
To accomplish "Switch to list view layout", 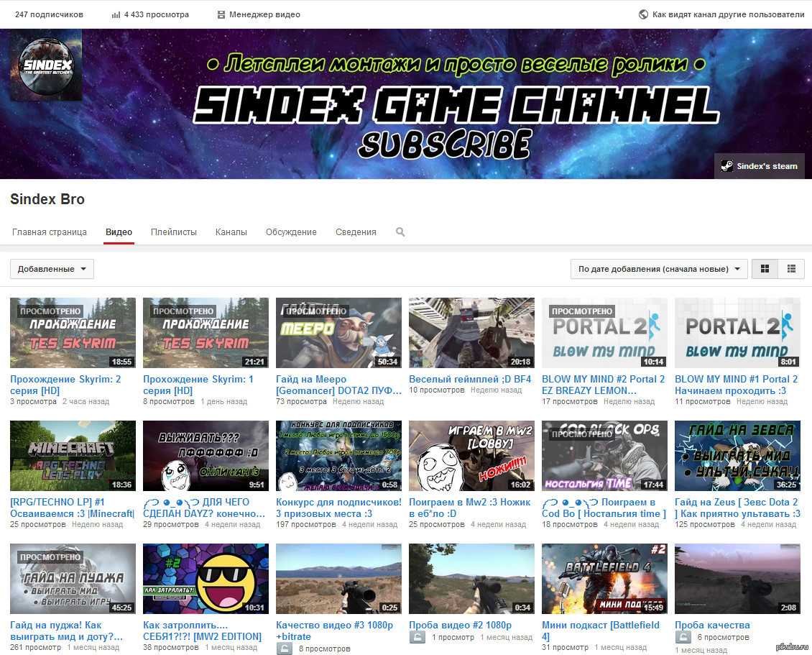I will click(791, 269).
